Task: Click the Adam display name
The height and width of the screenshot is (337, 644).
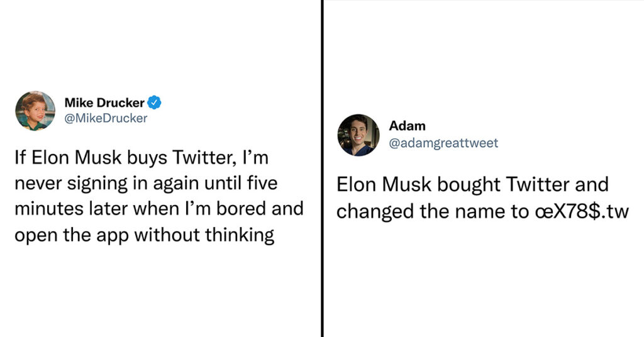Action: click(x=407, y=126)
